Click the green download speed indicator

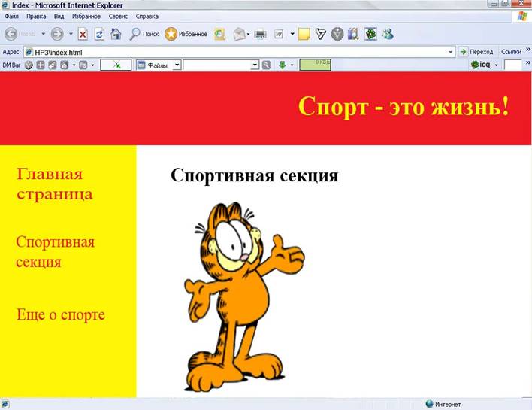click(x=315, y=65)
